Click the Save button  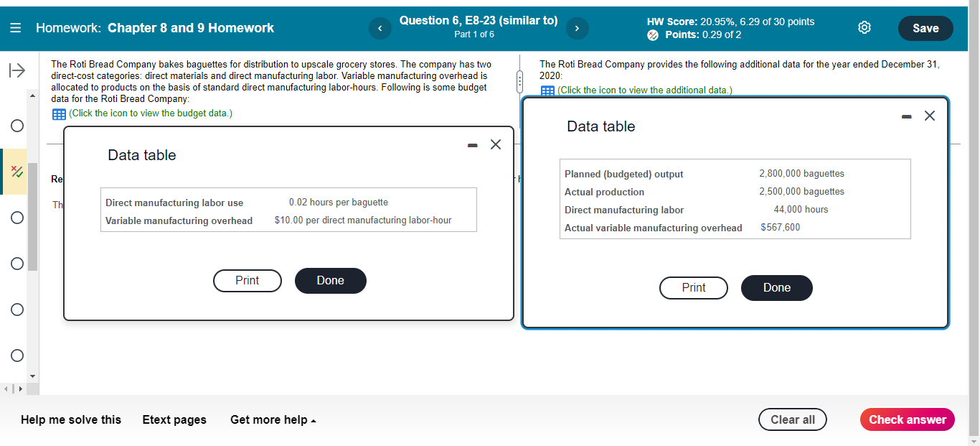(925, 28)
